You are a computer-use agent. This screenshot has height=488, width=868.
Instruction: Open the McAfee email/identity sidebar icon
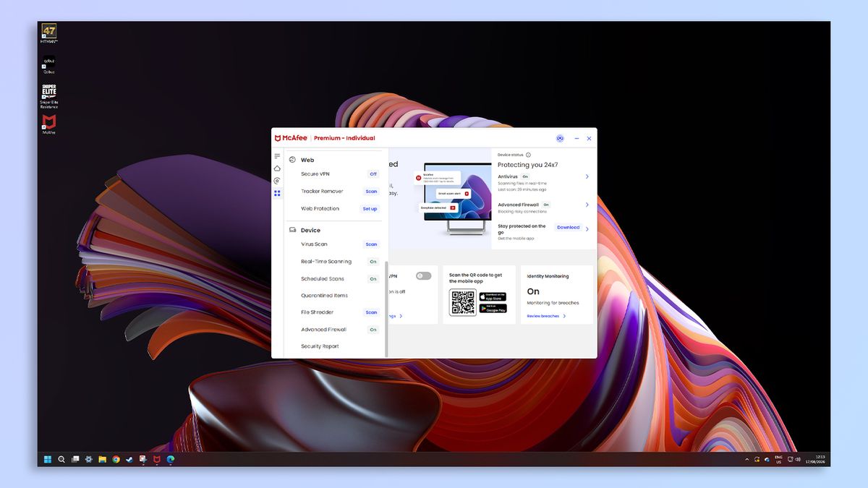(277, 181)
